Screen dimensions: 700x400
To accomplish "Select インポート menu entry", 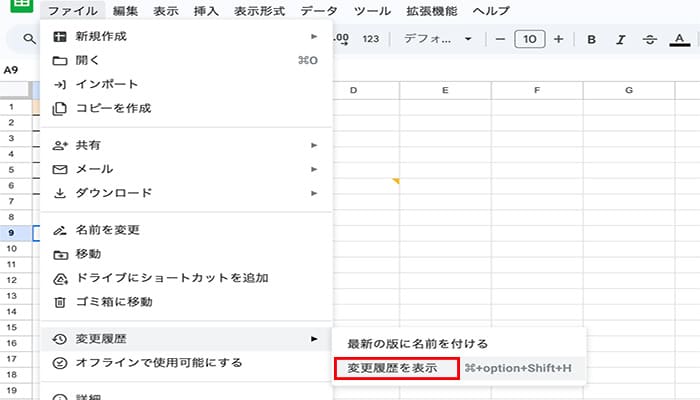I will pyautogui.click(x=187, y=84).
